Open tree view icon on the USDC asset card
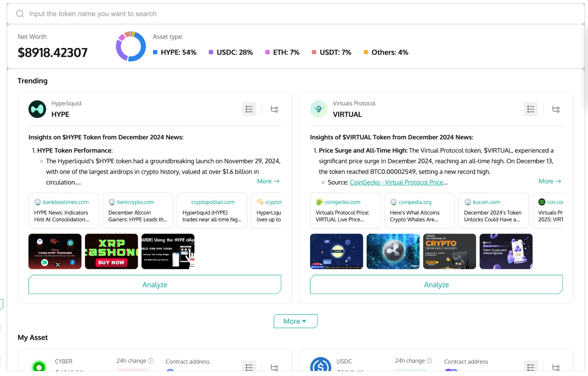 coord(556,367)
